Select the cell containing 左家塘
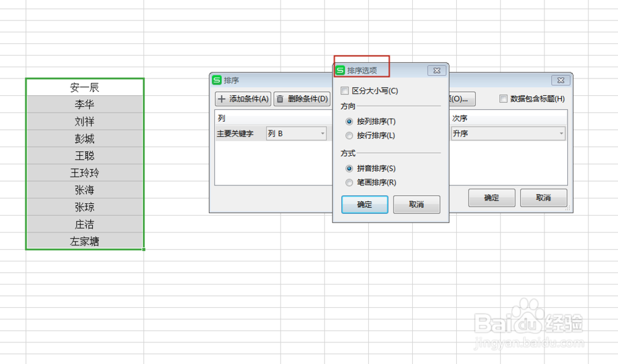Viewport: 618px width, 364px height. pos(84,240)
